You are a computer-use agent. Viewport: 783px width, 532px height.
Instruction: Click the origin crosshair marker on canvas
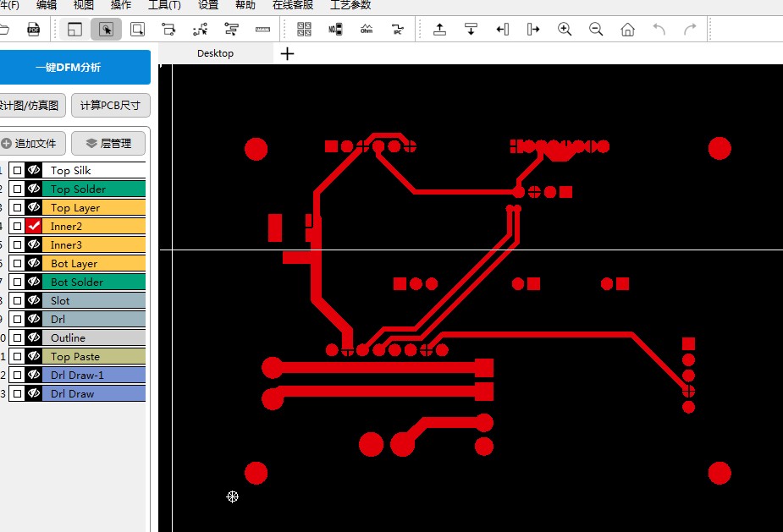(x=232, y=496)
